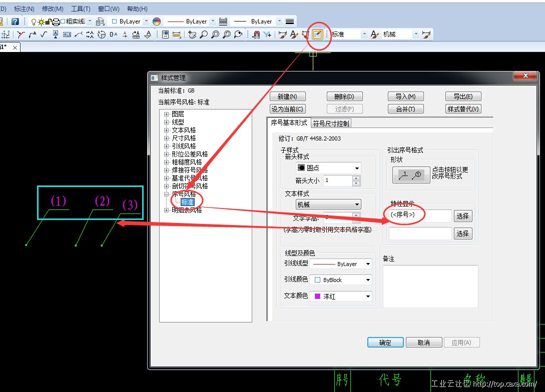This screenshot has height=392, width=545.
Task: Click the 特性显示 field showing <序号>
Action: pos(420,215)
